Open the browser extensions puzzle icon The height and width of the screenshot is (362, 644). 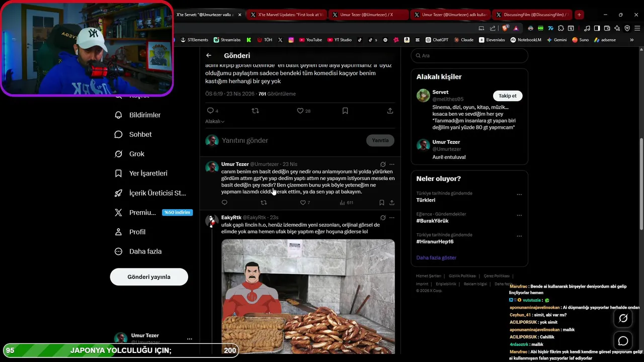coord(561,28)
